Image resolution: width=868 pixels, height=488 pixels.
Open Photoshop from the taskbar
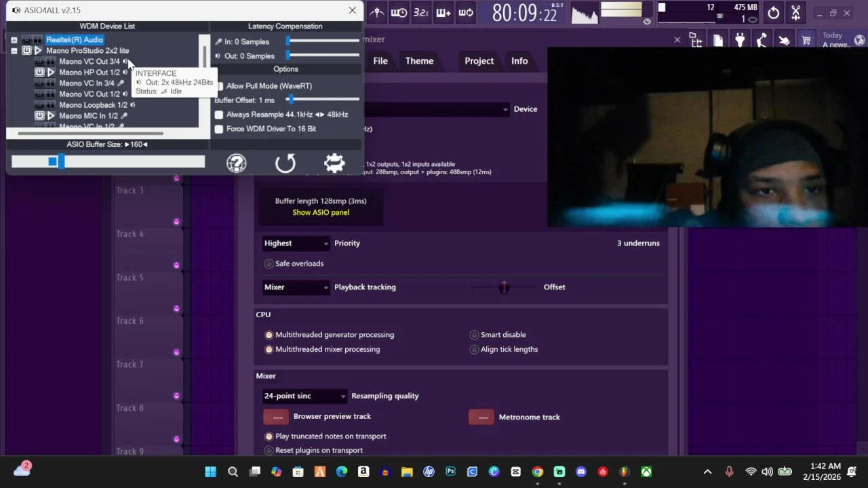450,472
